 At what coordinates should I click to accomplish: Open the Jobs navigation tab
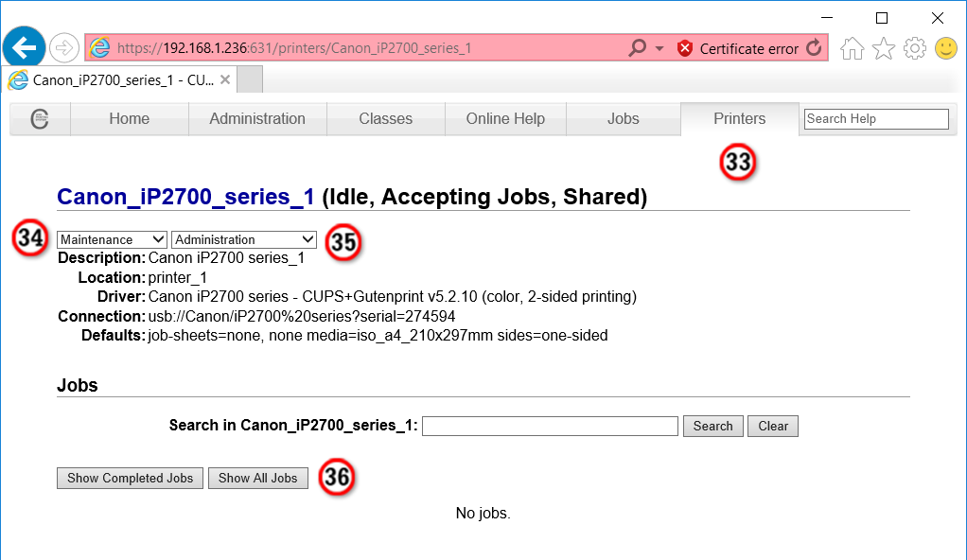(623, 118)
